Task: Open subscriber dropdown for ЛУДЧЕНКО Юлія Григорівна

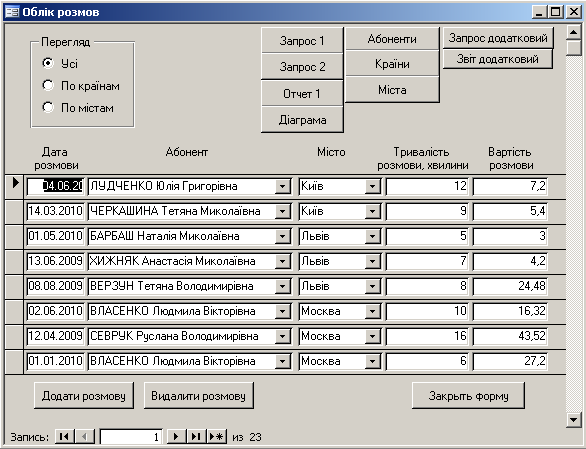Action: pyautogui.click(x=283, y=186)
